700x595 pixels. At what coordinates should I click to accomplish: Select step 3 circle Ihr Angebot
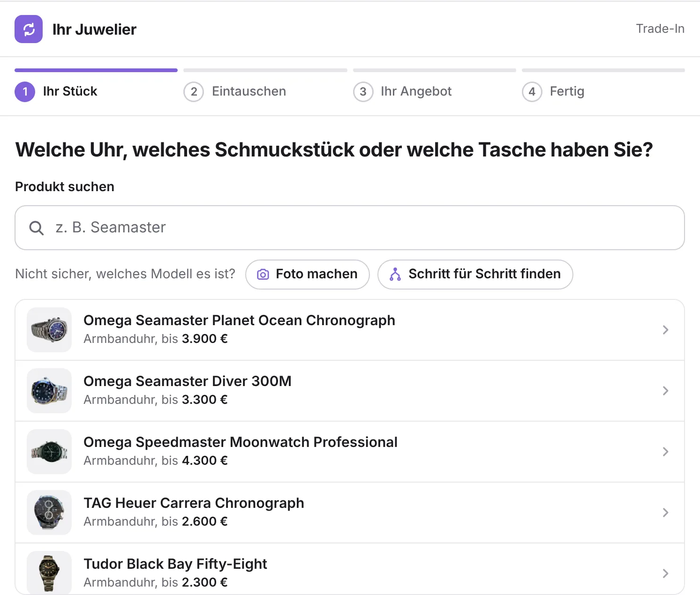click(x=363, y=91)
